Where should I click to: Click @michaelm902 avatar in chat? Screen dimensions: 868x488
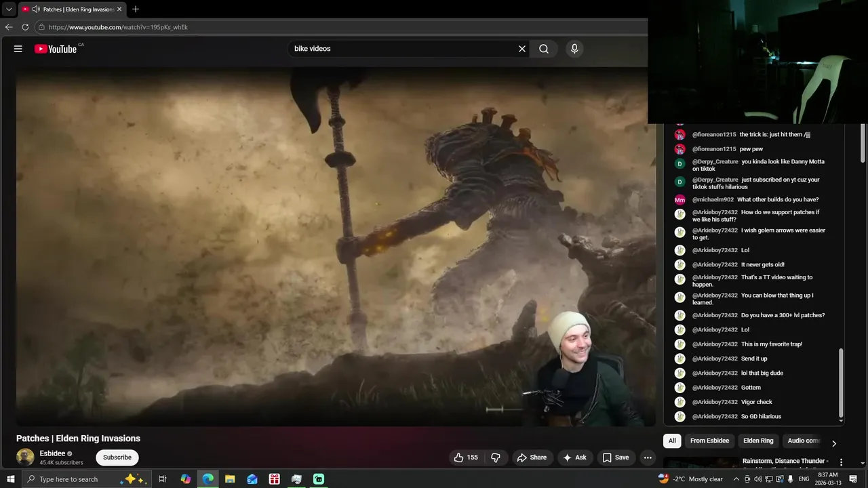tap(679, 200)
